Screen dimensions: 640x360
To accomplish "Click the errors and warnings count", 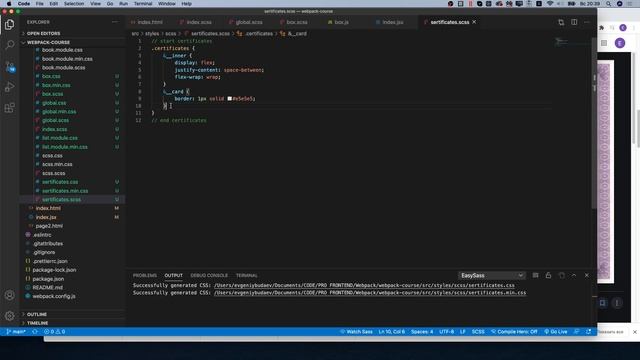I will tap(54, 332).
